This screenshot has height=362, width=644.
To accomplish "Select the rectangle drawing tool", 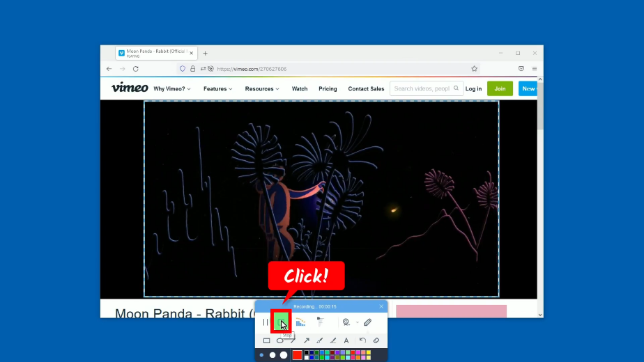I will (266, 340).
